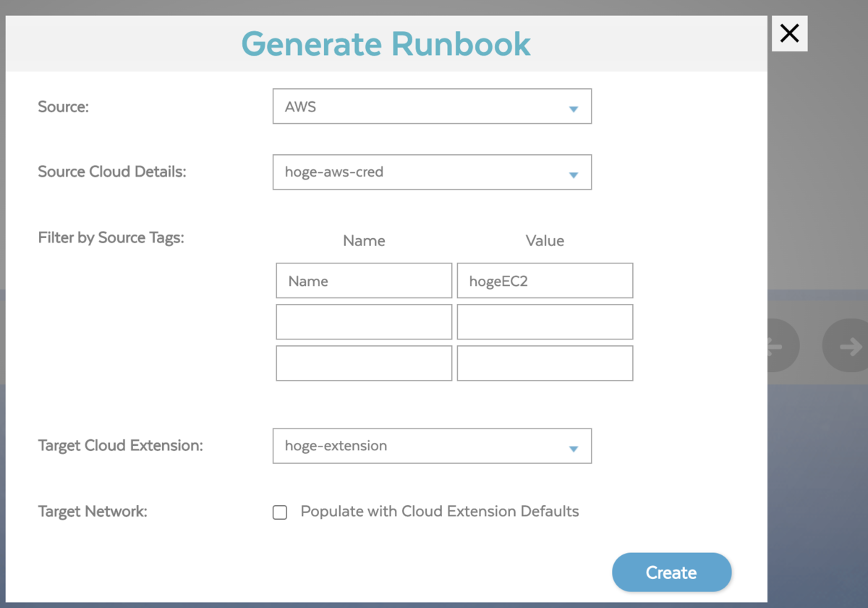The width and height of the screenshot is (868, 608).
Task: Focus the empty value field in third tag row
Action: pyautogui.click(x=545, y=363)
